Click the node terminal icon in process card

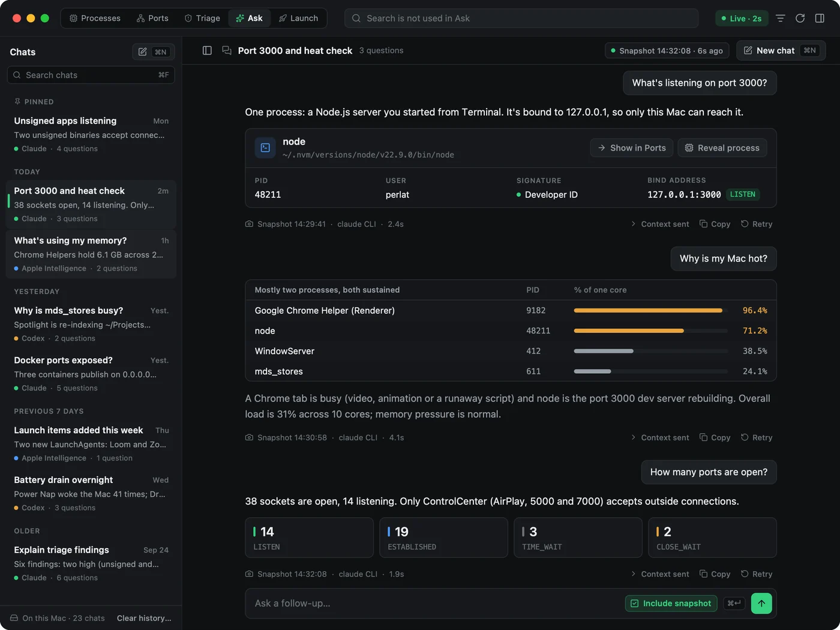click(x=265, y=148)
